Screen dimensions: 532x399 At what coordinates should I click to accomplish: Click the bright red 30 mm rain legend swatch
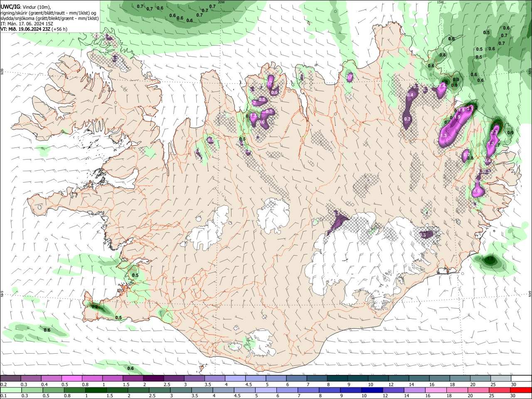pos(521,390)
